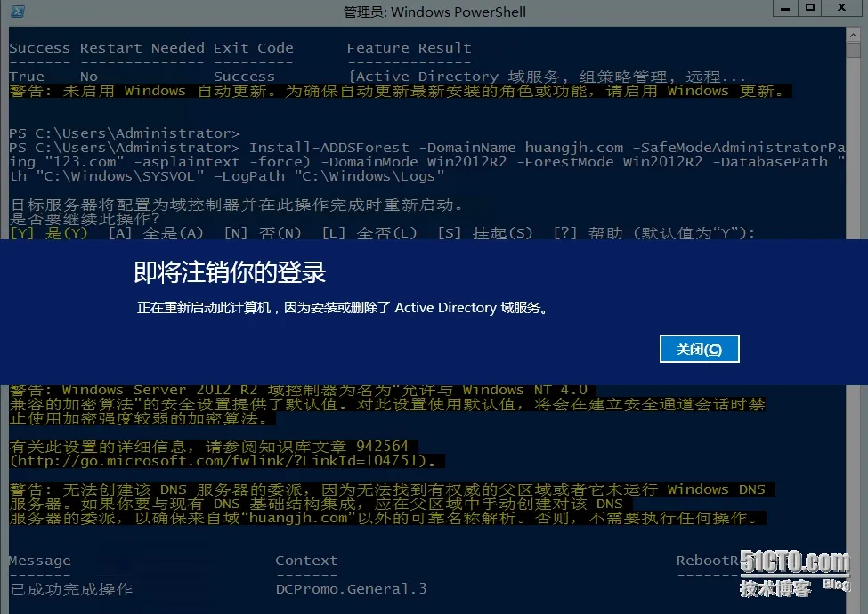This screenshot has height=614, width=868.
Task: Click the [N] 否(N) prompt option
Action: coord(263,233)
